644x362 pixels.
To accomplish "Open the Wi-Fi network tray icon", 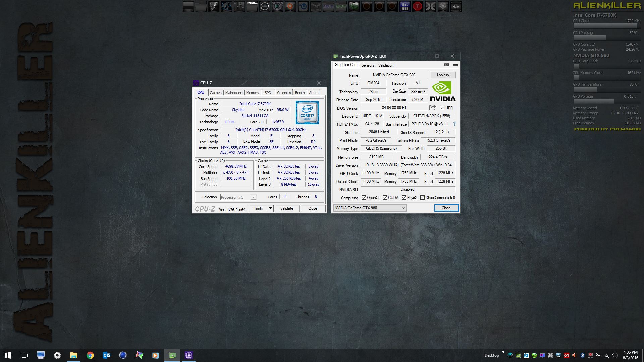I will tap(607, 355).
